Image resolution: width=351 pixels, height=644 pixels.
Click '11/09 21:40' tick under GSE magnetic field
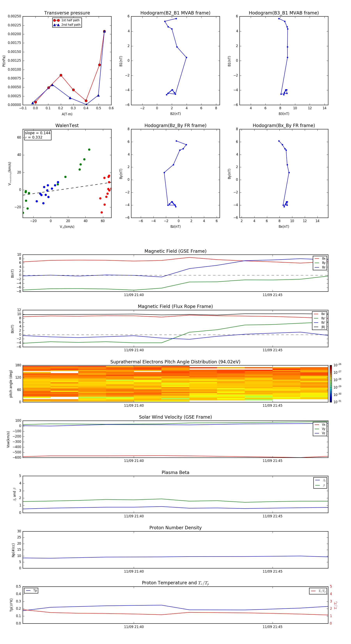134,295
